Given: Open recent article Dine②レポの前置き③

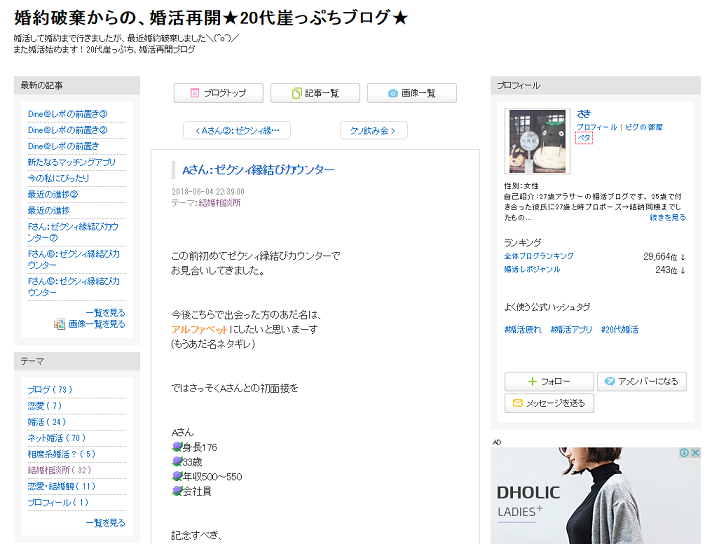Looking at the screenshot, I should (x=67, y=114).
